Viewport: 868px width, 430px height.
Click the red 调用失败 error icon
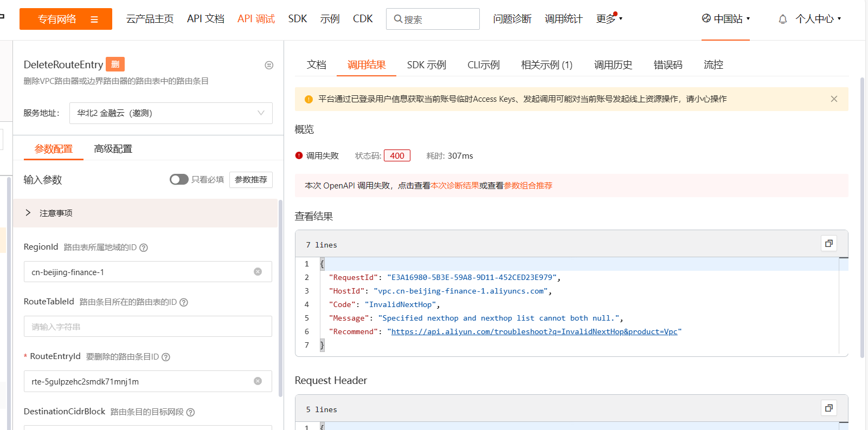[x=299, y=155]
